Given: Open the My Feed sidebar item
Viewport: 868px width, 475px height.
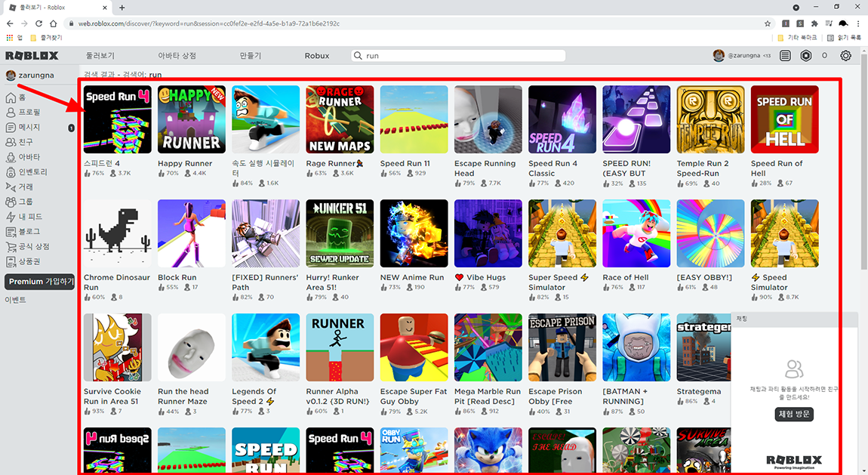Looking at the screenshot, I should pos(23,217).
